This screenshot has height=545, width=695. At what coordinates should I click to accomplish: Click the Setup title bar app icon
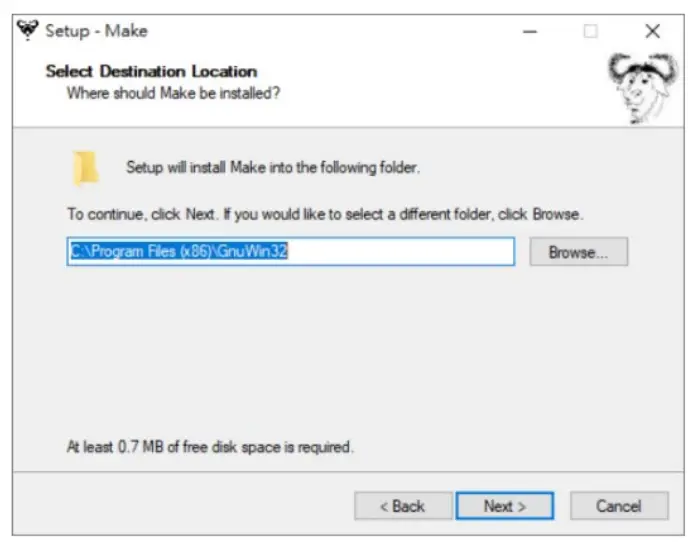[27, 31]
